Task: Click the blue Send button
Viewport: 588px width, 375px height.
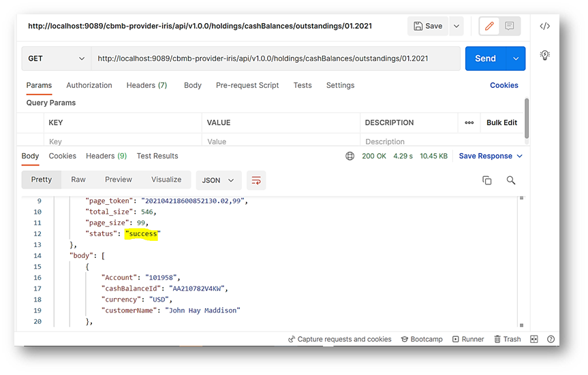Action: pyautogui.click(x=485, y=59)
